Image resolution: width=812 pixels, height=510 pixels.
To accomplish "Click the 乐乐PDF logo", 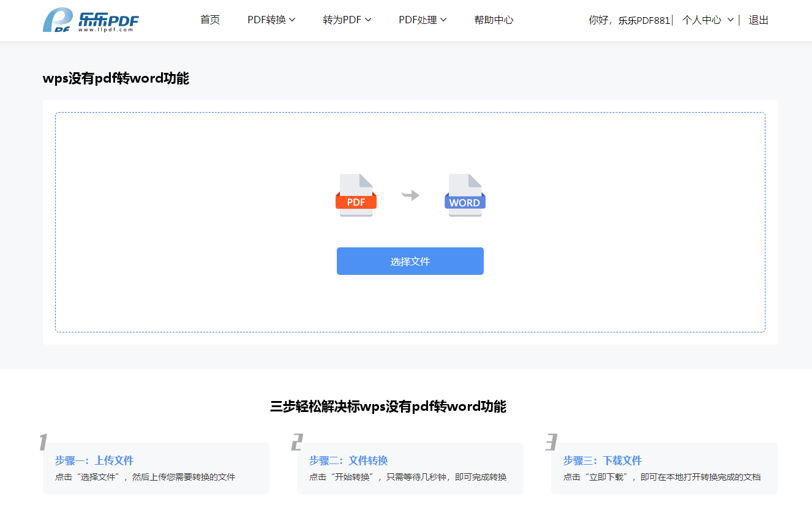I will [91, 20].
